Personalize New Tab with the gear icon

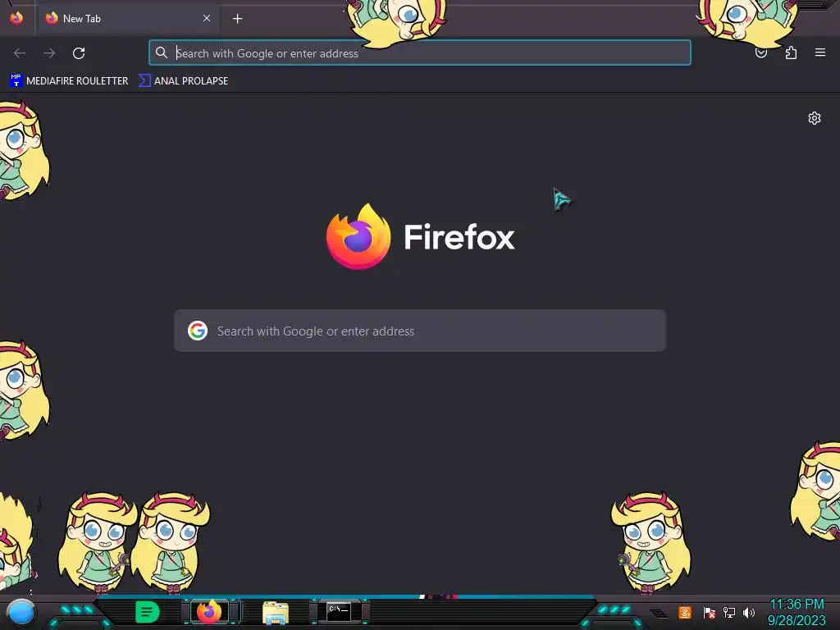[x=815, y=118]
